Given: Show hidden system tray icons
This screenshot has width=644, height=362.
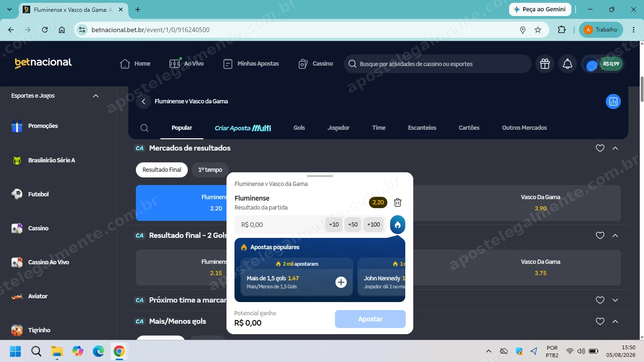Looking at the screenshot, I should pos(489,351).
